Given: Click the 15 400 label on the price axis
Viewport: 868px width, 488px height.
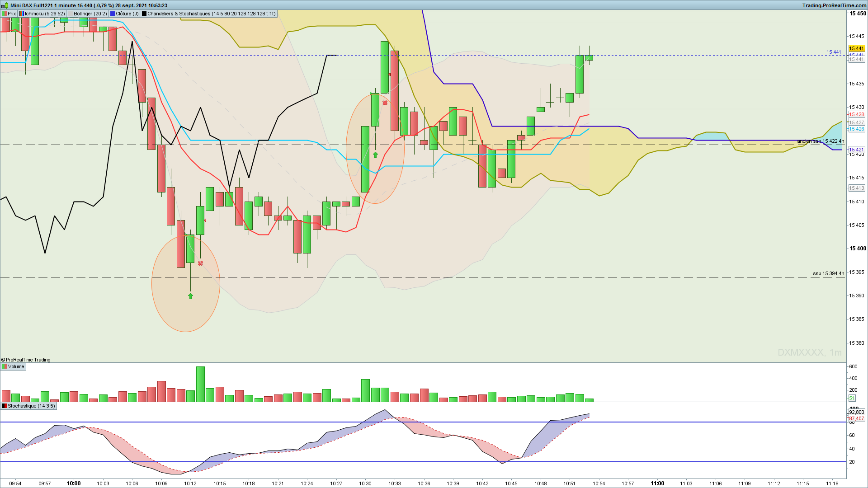Looking at the screenshot, I should [858, 249].
